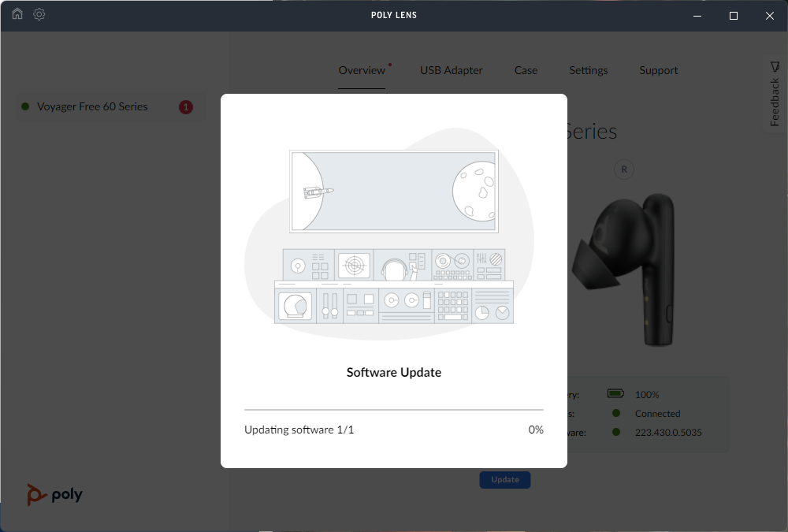The width and height of the screenshot is (788, 532).
Task: Click green status dot beside Voyager Free
Action: coord(25,106)
